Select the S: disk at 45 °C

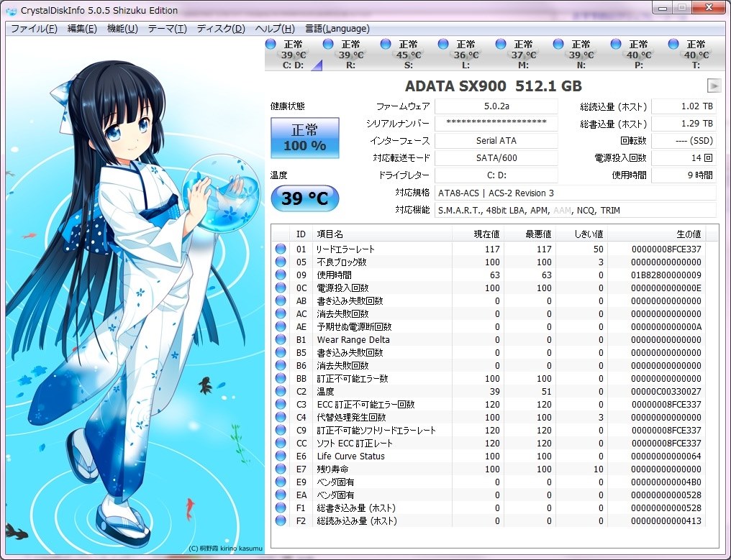pos(409,55)
